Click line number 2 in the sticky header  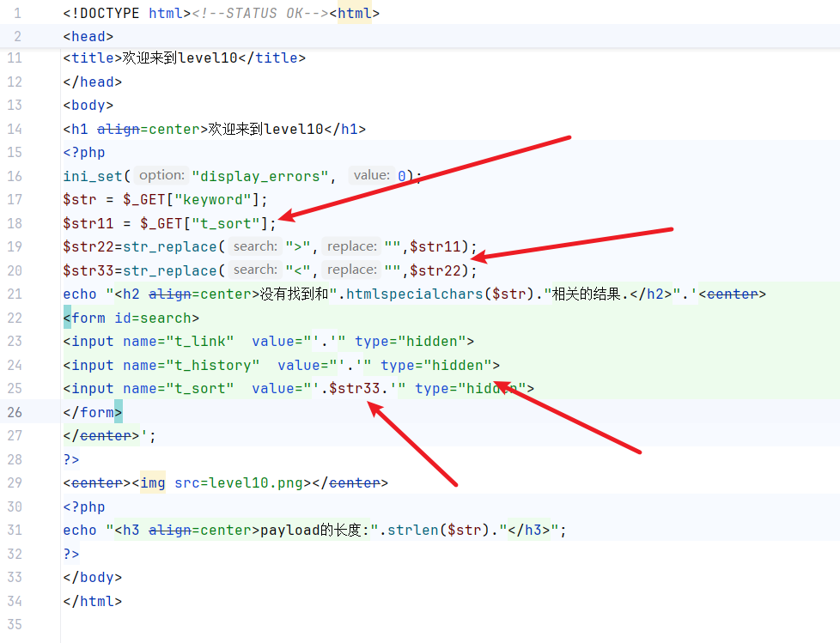tap(17, 37)
